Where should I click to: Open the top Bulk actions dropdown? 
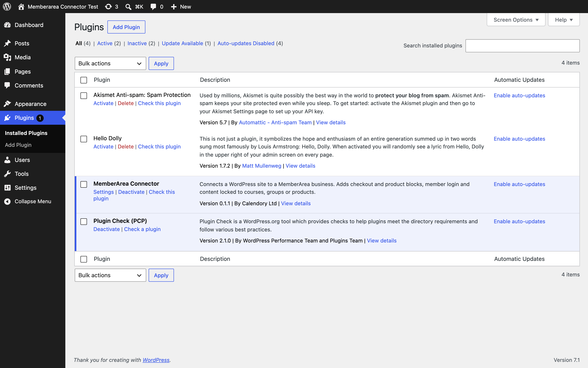point(110,64)
